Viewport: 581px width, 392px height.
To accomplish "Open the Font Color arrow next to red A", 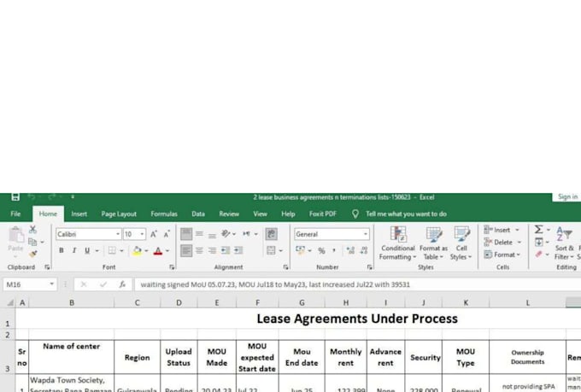I will click(167, 251).
